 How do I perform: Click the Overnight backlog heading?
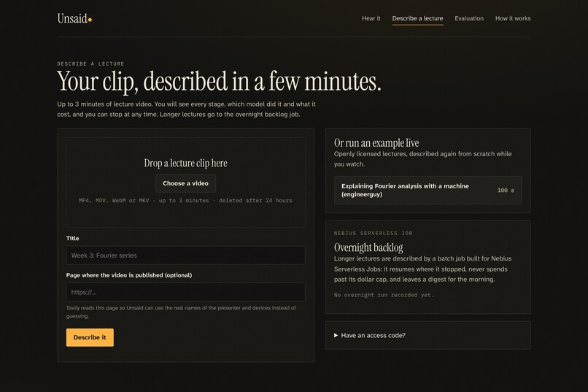click(x=368, y=247)
